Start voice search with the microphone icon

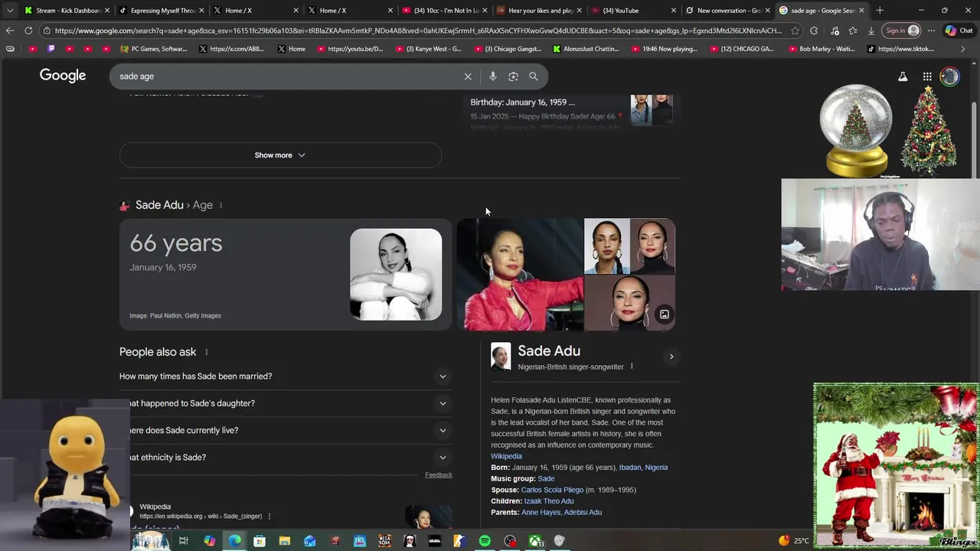[493, 77]
